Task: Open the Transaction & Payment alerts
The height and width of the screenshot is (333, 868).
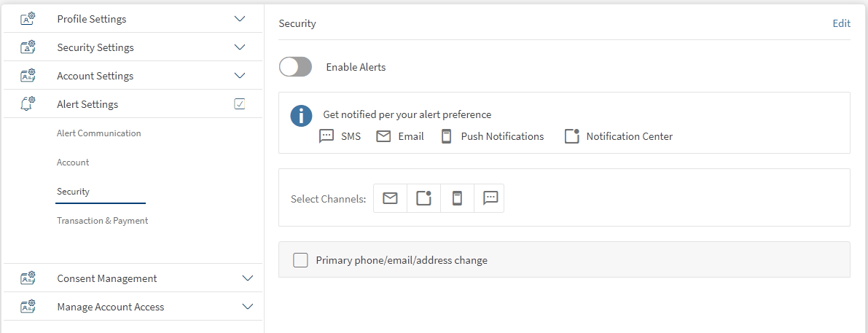Action: [x=102, y=221]
